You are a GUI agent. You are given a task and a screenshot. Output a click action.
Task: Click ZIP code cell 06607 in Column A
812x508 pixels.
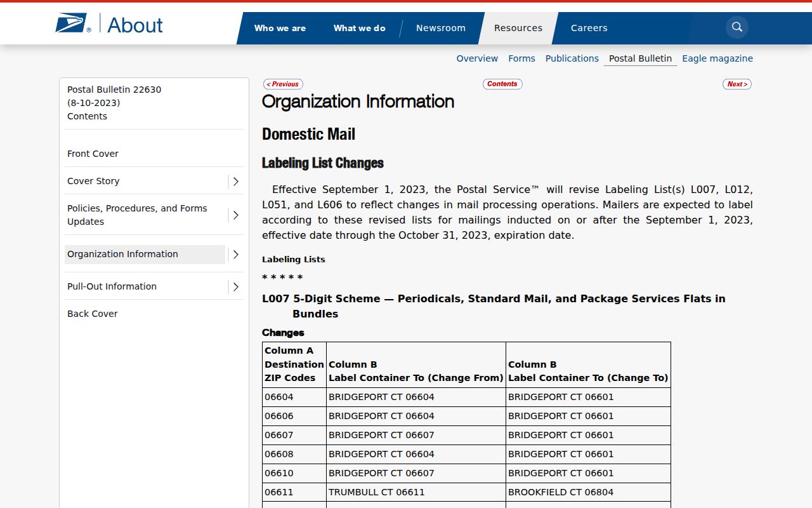(294, 436)
